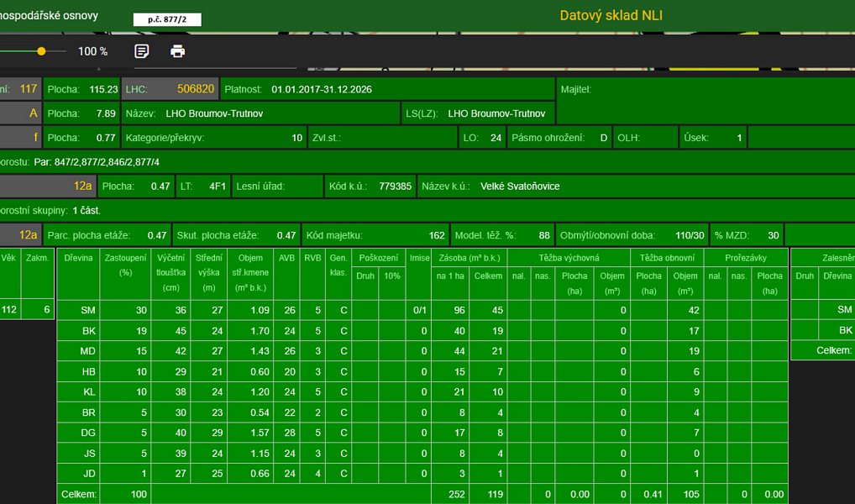Click the % MZD field
The width and height of the screenshot is (855, 504).
[x=747, y=235]
